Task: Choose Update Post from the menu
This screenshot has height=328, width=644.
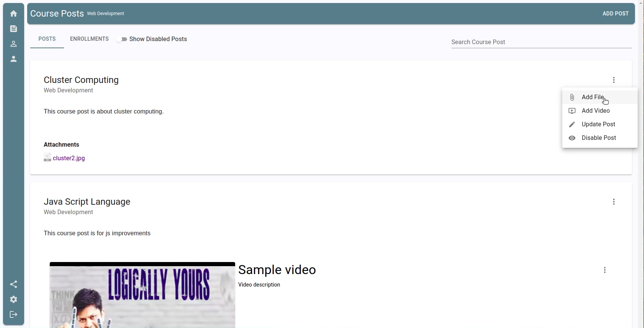Action: pos(600,124)
